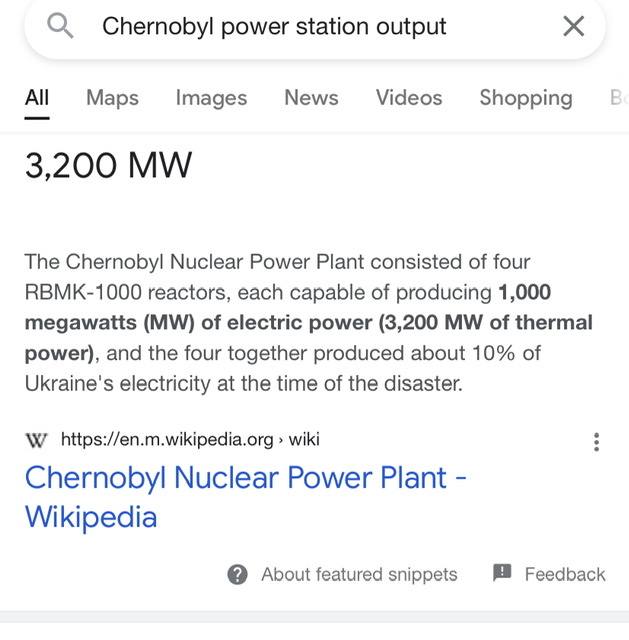This screenshot has height=640, width=629.
Task: Select the All results tab
Action: (37, 98)
